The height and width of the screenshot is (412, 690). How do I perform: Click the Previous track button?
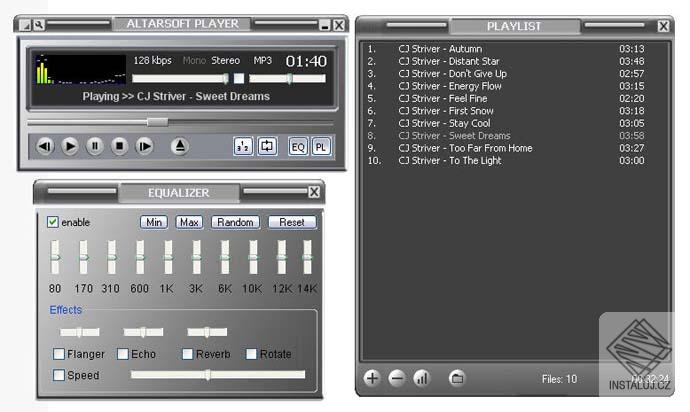[44, 146]
